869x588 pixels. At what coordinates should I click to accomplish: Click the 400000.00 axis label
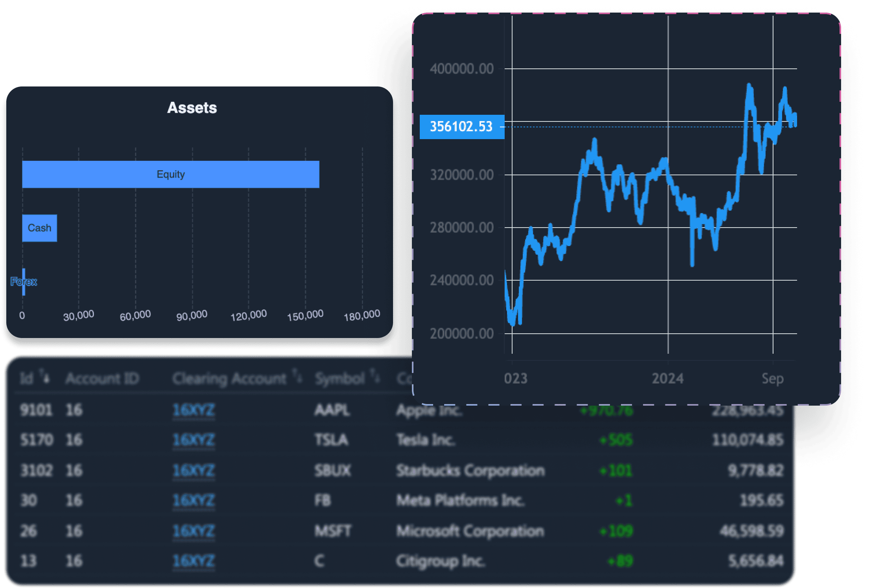pos(462,69)
